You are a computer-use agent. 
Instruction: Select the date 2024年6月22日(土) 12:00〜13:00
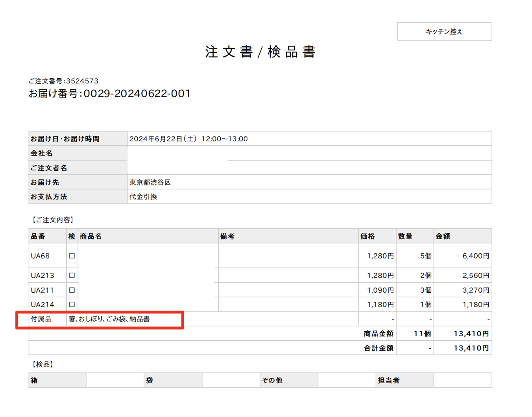[189, 139]
